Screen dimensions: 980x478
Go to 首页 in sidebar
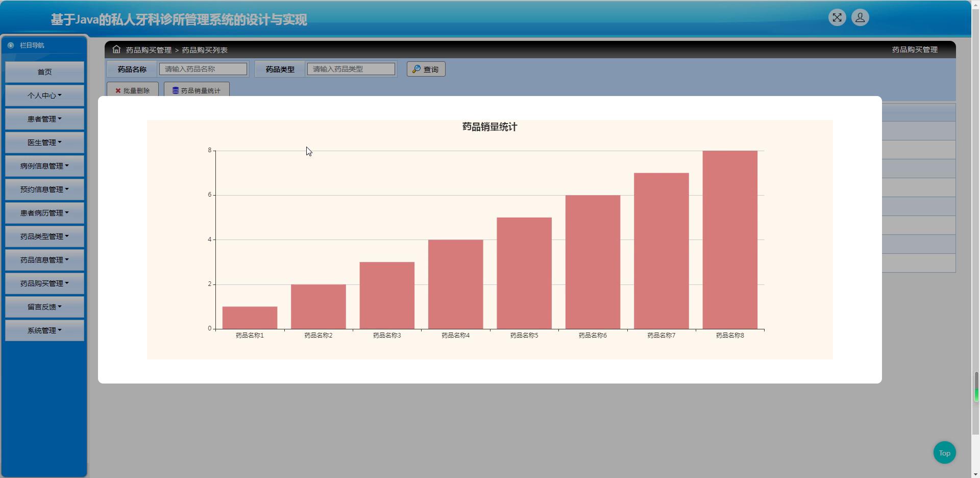[x=45, y=72]
